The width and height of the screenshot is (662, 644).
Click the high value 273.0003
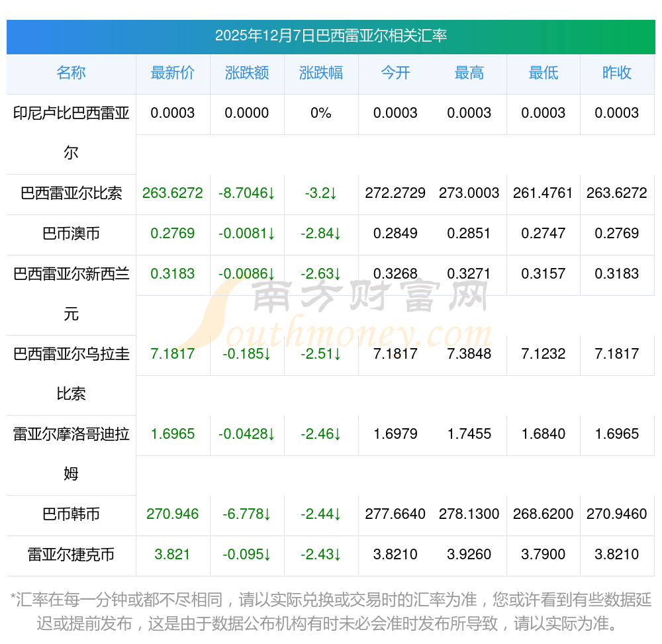[x=469, y=193]
